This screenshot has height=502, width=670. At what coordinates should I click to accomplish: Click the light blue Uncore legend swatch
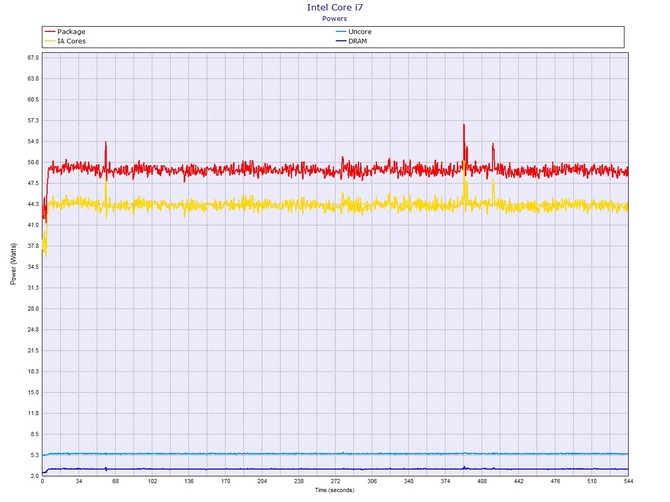(x=341, y=32)
